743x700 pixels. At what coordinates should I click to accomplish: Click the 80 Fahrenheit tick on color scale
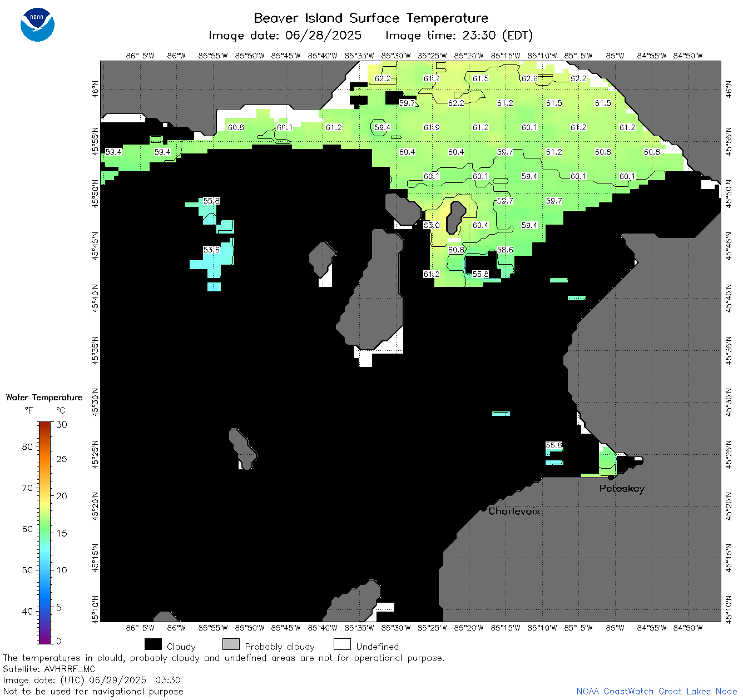pyautogui.click(x=27, y=446)
